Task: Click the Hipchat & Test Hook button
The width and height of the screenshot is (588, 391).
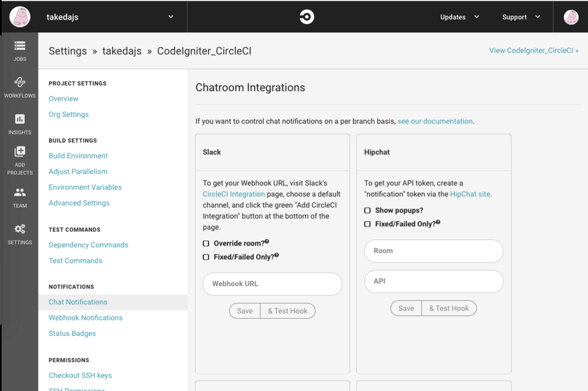Action: point(449,308)
